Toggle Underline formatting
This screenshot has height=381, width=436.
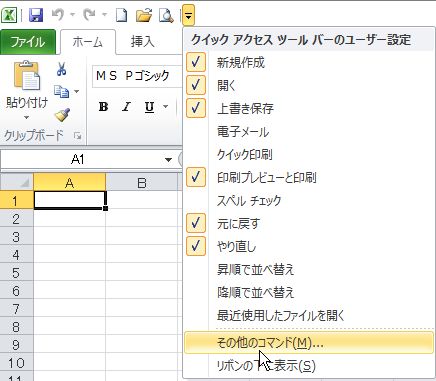pos(149,107)
